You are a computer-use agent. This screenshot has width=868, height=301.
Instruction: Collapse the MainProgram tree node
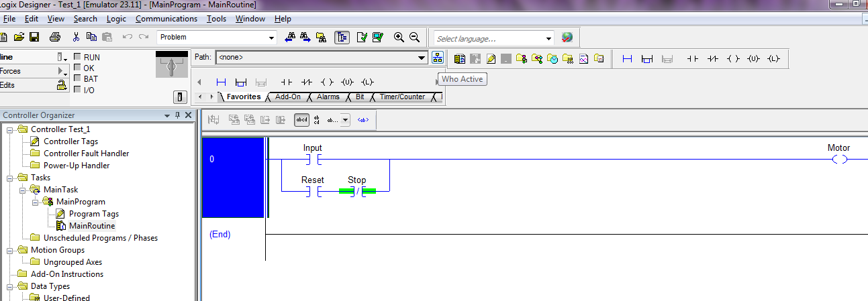click(x=35, y=202)
